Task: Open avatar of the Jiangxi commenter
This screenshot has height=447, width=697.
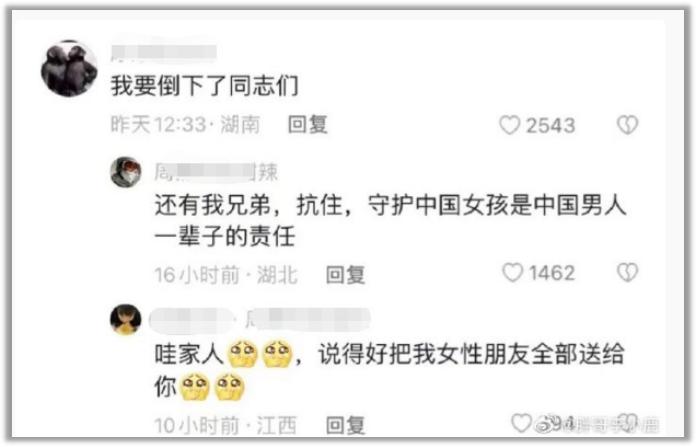Action: pos(126,319)
